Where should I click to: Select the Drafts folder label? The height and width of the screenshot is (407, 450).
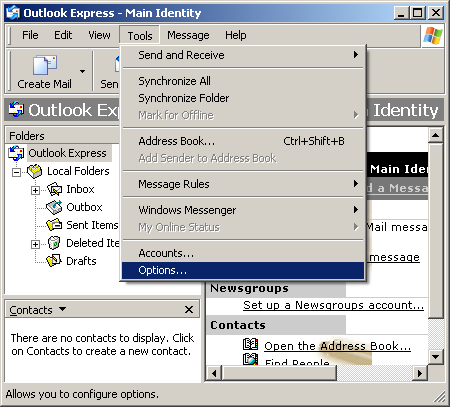pyautogui.click(x=81, y=261)
